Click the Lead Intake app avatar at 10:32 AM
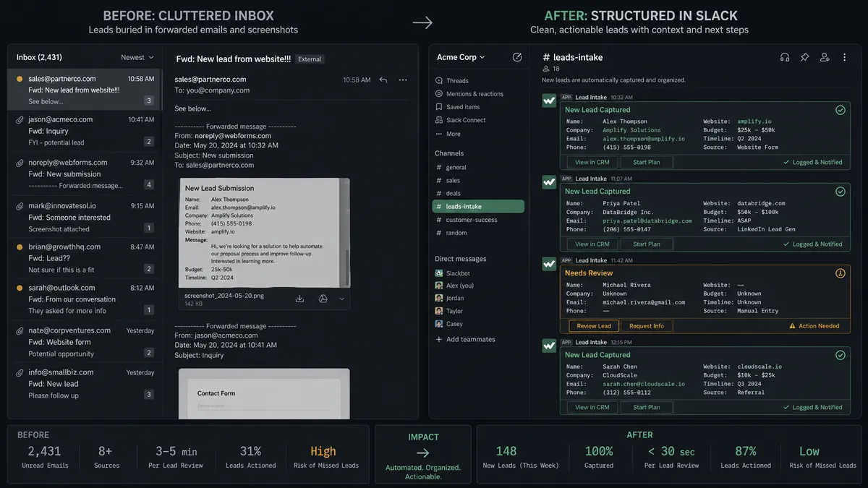Viewport: 868px width, 488px height. pos(549,100)
